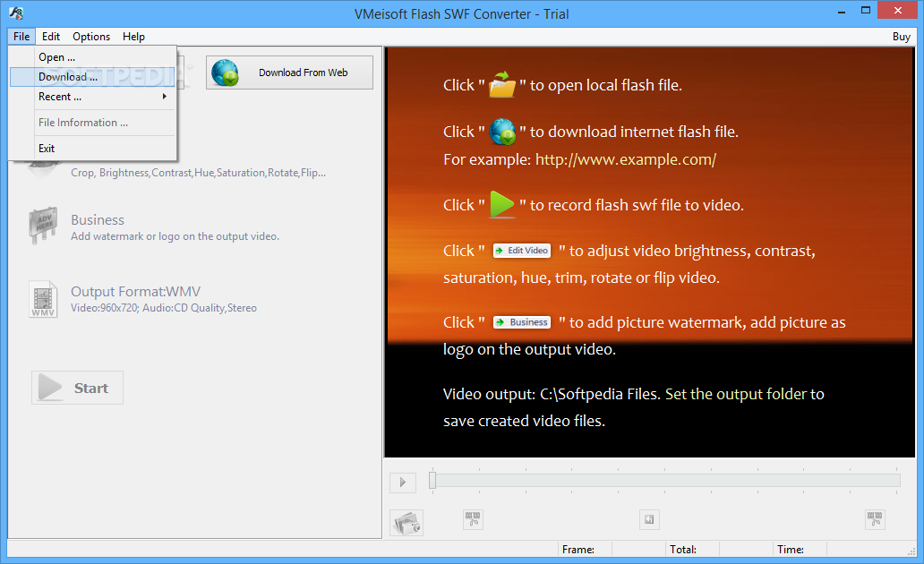Click the preview seek slider handle
The width and height of the screenshot is (924, 564).
click(x=432, y=481)
